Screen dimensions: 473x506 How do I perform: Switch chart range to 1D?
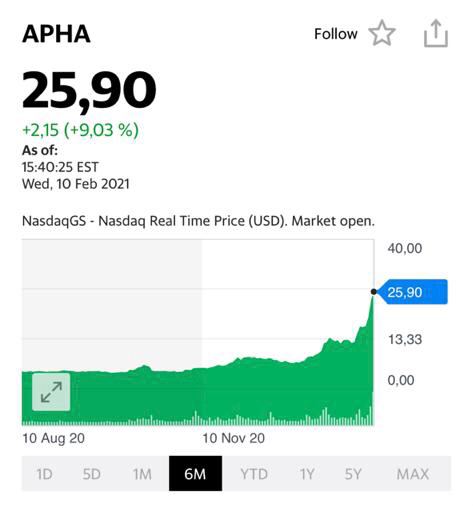click(x=44, y=474)
